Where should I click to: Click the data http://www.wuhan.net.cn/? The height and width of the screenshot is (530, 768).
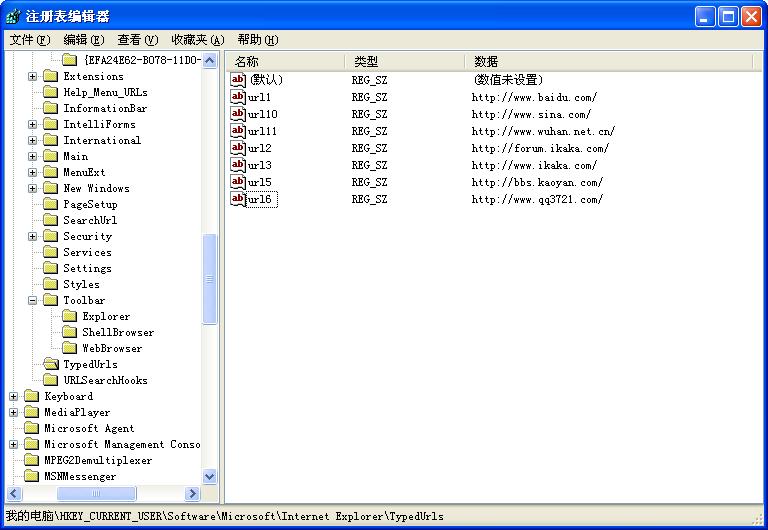543,131
